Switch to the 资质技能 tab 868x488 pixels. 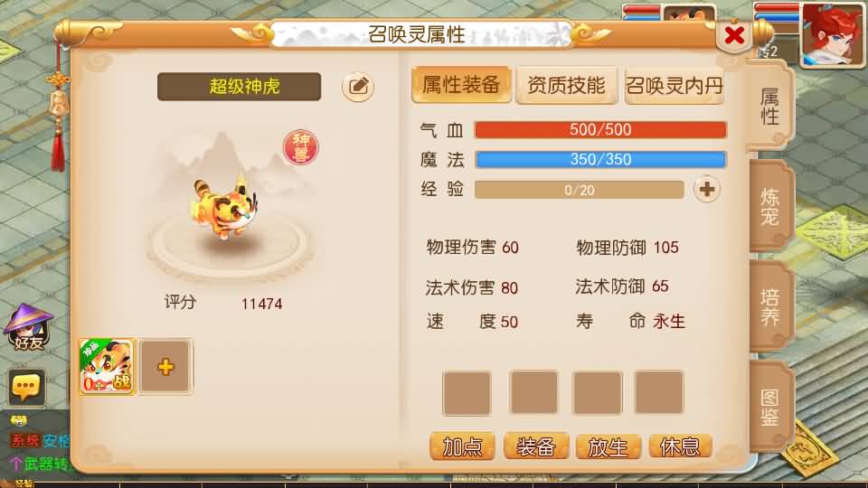pyautogui.click(x=566, y=85)
